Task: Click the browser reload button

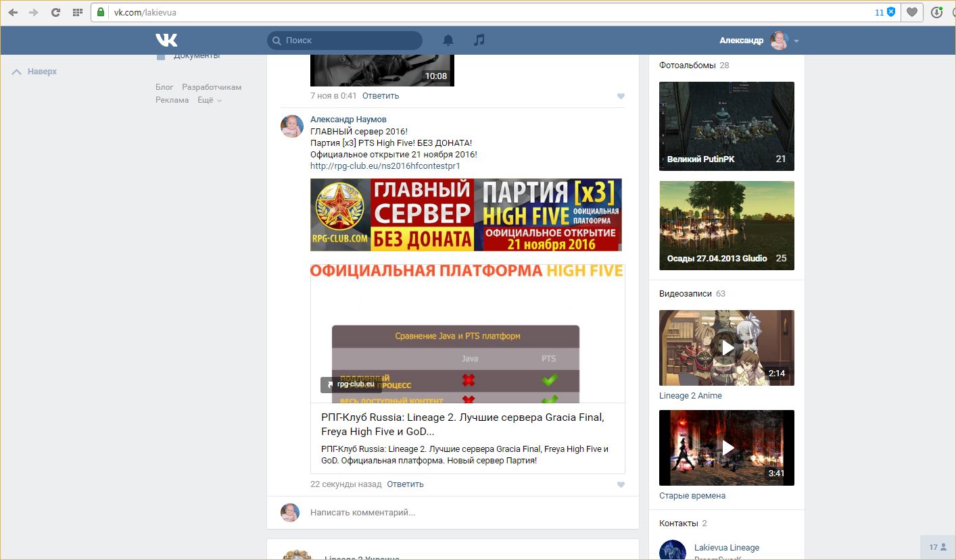Action: tap(55, 12)
